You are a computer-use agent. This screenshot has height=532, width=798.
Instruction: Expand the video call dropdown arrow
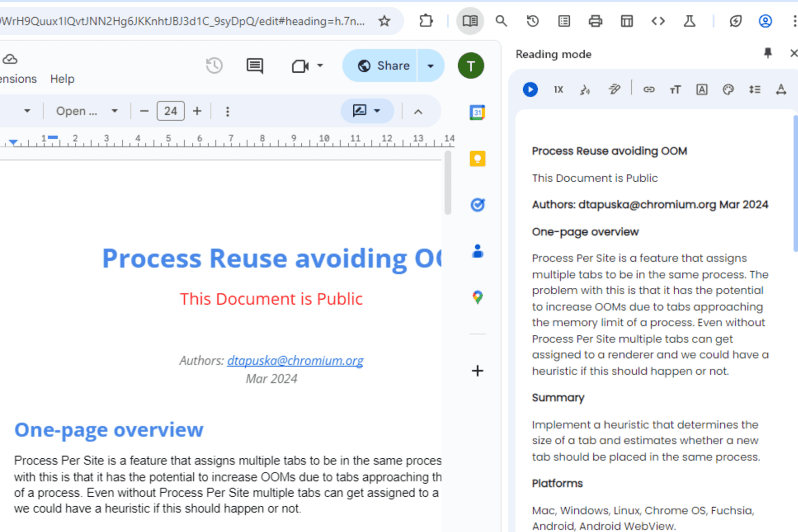tap(320, 66)
